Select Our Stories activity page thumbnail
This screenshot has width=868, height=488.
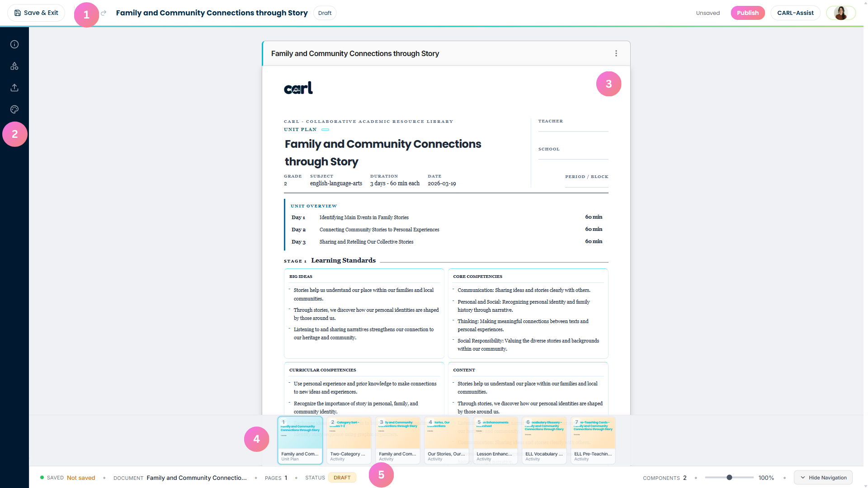446,440
